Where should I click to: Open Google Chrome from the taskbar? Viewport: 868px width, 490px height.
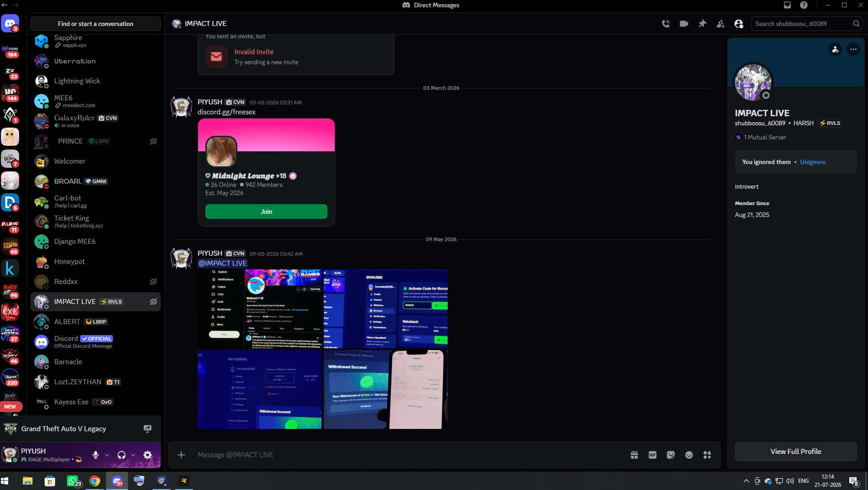coord(95,481)
